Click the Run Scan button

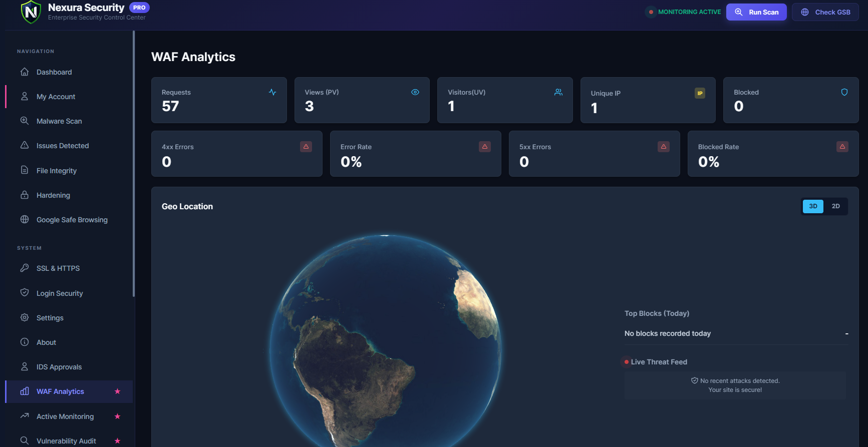756,12
